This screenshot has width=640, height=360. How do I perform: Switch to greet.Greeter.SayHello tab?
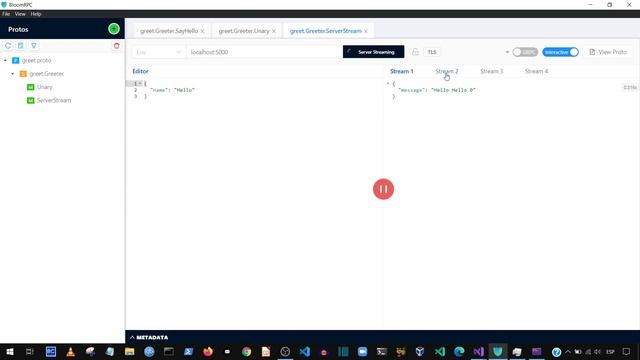pyautogui.click(x=169, y=31)
